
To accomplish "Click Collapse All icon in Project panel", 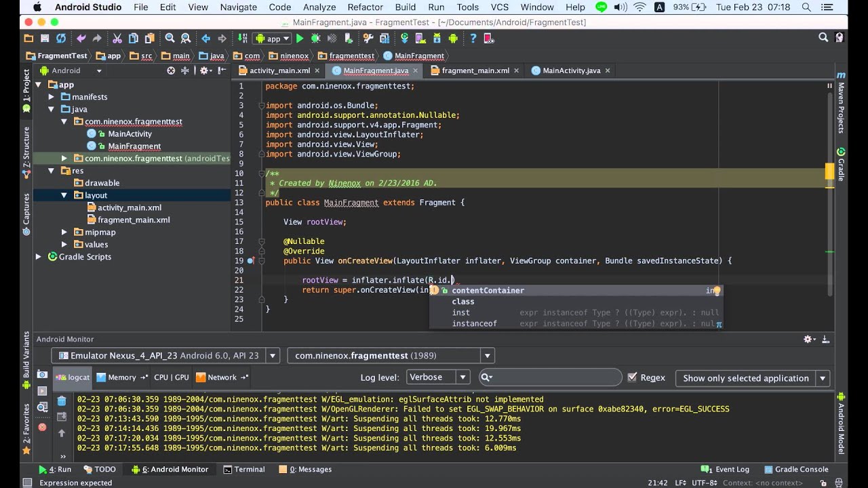I will click(184, 70).
